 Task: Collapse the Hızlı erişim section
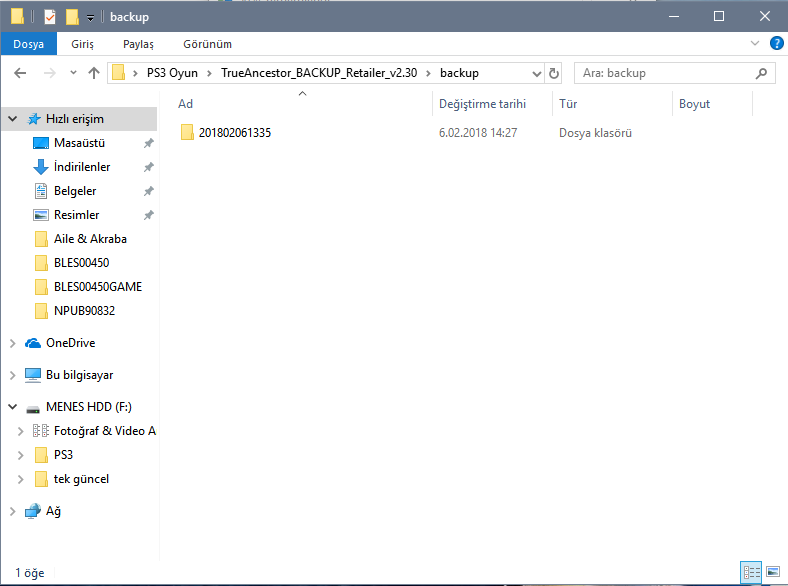13,119
